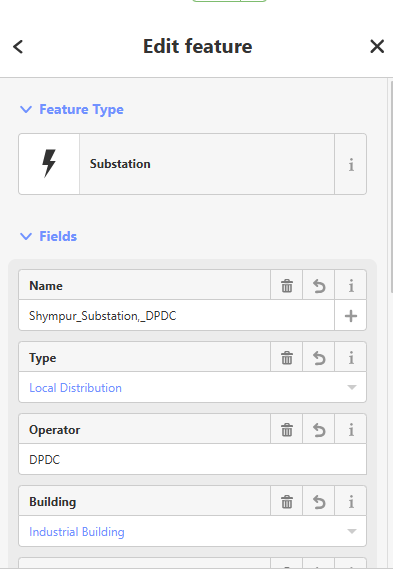This screenshot has height=569, width=393.
Task: Open Substation preset info
Action: tap(351, 164)
